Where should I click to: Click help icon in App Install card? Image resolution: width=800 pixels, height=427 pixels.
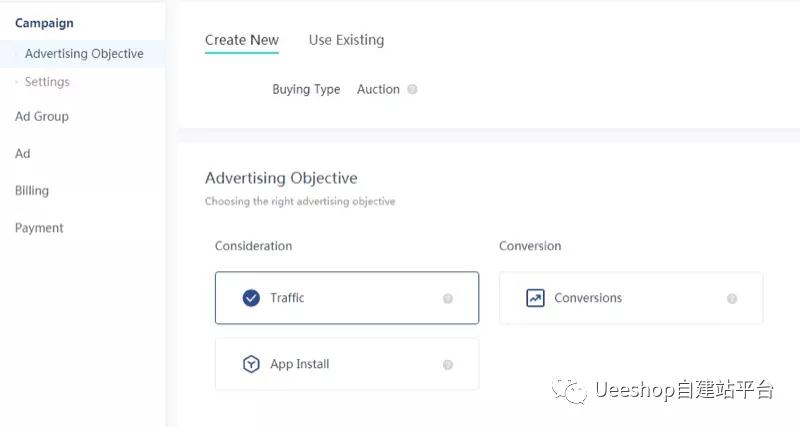tap(448, 365)
